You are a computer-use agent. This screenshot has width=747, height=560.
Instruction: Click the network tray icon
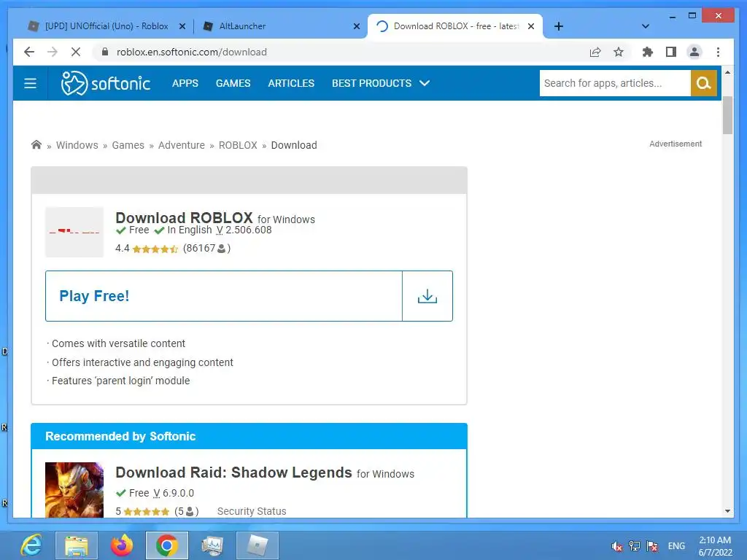(x=635, y=546)
